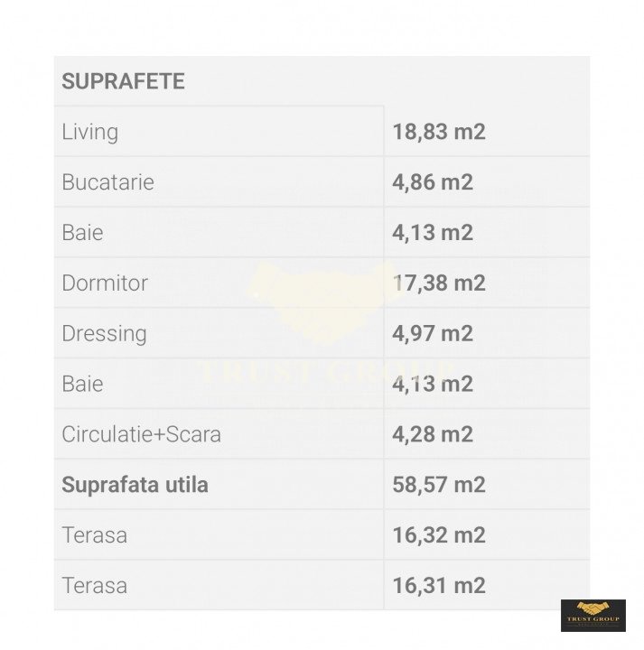The image size is (644, 650).
Task: Click the SUPRAFETE table header
Action: [123, 81]
